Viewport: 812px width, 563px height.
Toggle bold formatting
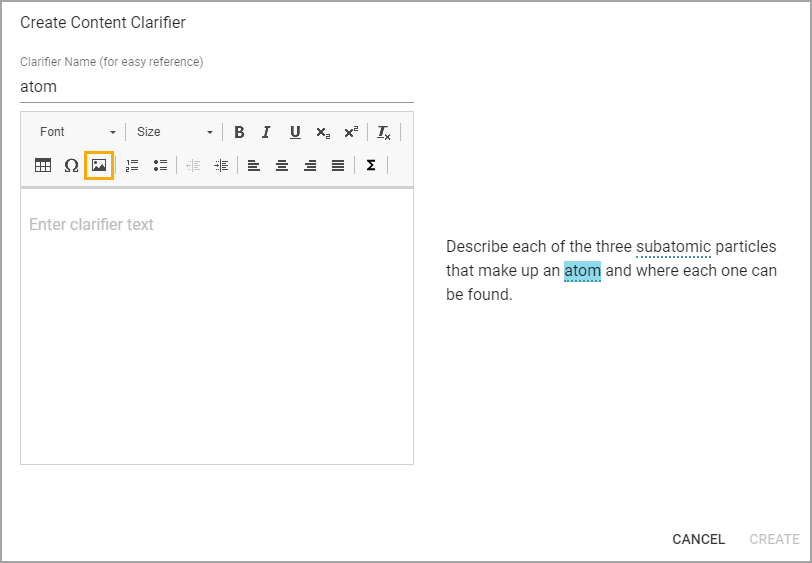239,132
